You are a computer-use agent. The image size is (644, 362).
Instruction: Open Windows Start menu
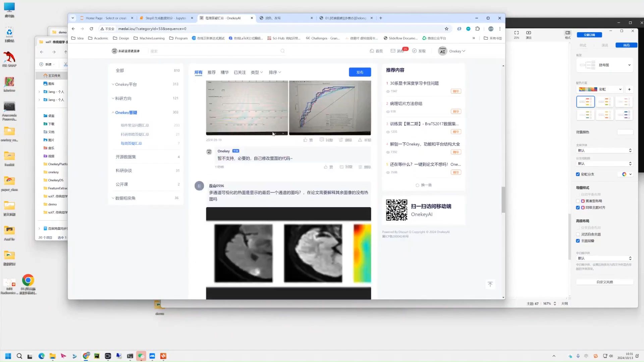(x=8, y=356)
